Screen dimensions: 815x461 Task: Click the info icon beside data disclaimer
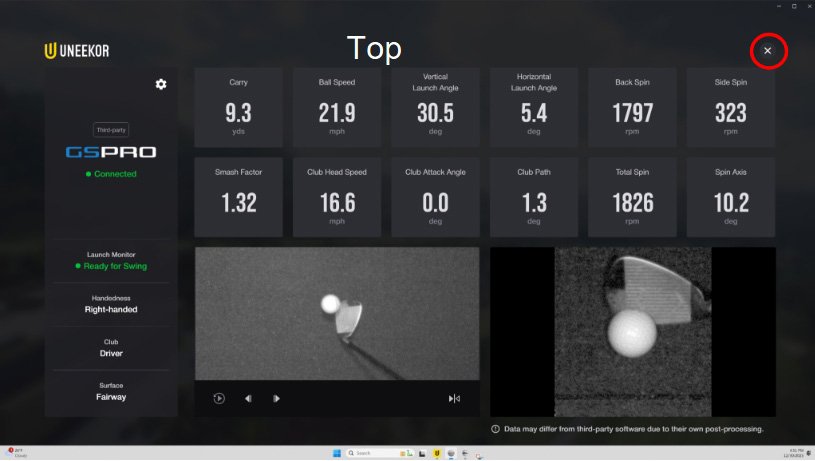(496, 429)
